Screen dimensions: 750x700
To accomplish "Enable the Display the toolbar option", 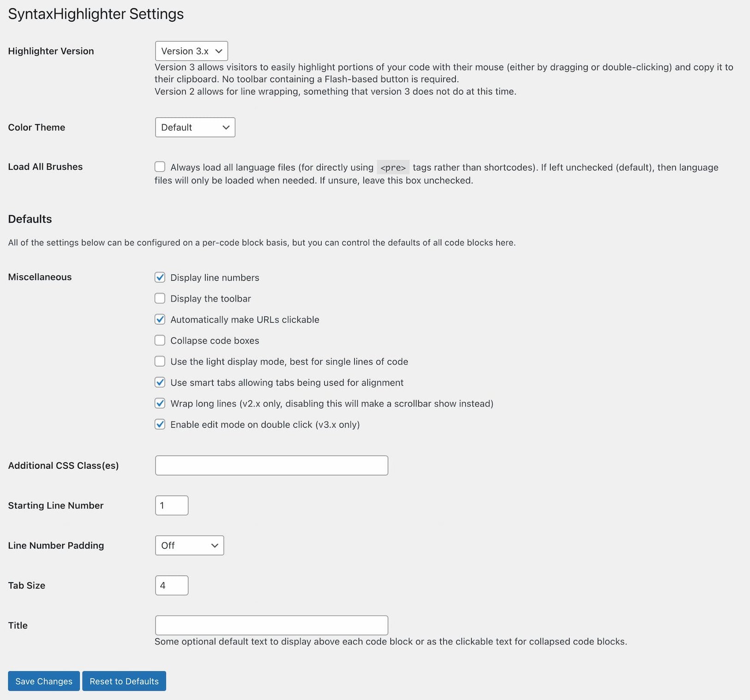I will (160, 298).
